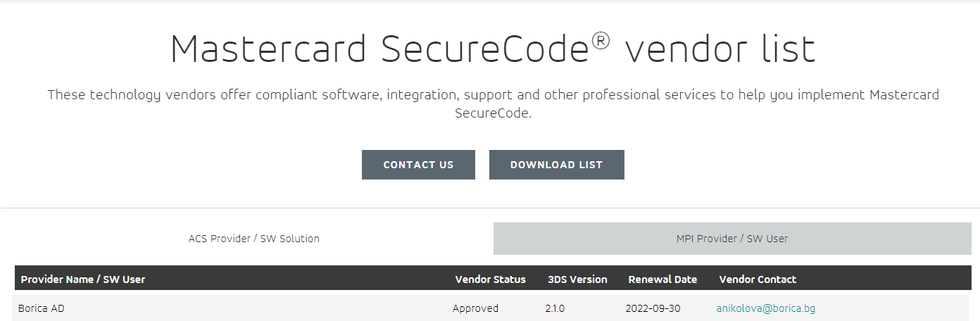The image size is (980, 321).
Task: Click the DOWNLOAD LIST button
Action: tap(556, 165)
